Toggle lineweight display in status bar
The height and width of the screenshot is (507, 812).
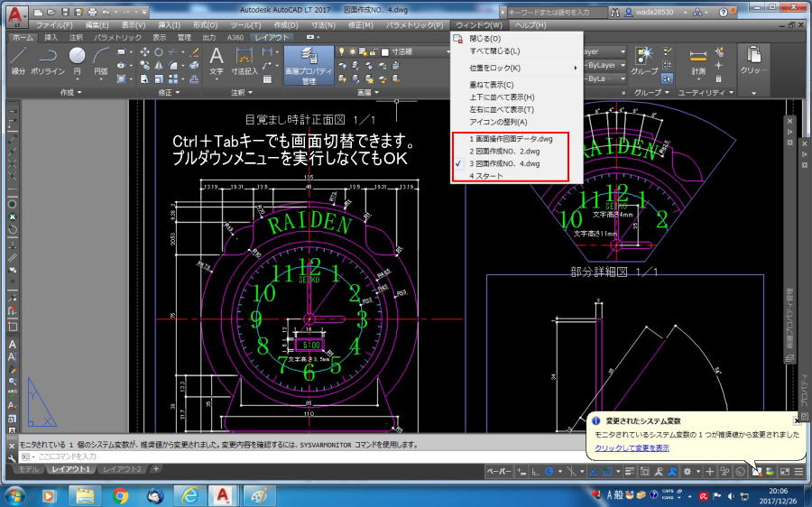[629, 471]
